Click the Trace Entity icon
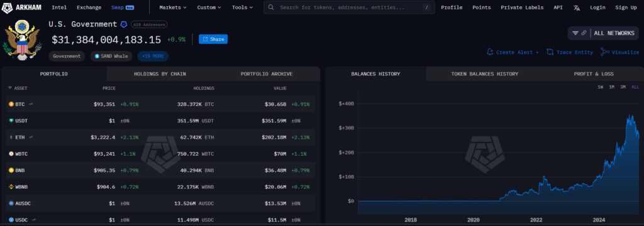This screenshot has width=644, height=226. pos(550,52)
